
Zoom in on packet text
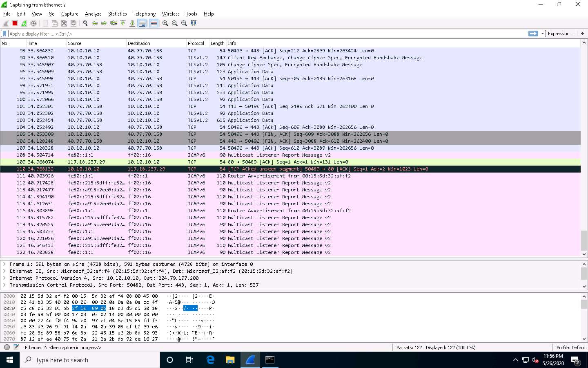[165, 24]
